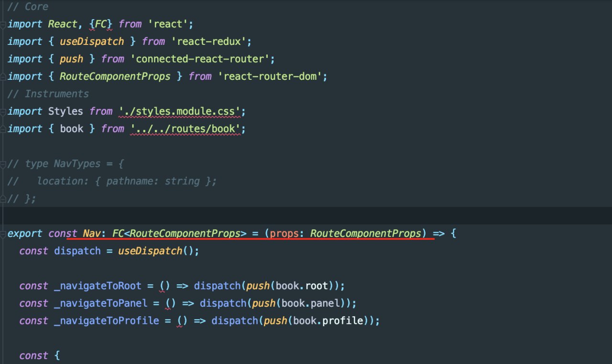Image resolution: width=612 pixels, height=364 pixels.
Task: Click the '// Instruments' comment
Action: tap(48, 94)
